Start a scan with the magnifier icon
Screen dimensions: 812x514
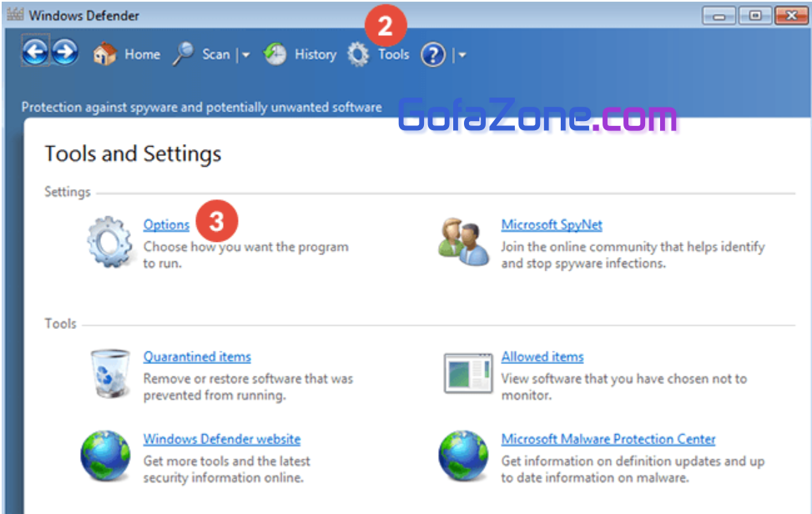(x=184, y=54)
